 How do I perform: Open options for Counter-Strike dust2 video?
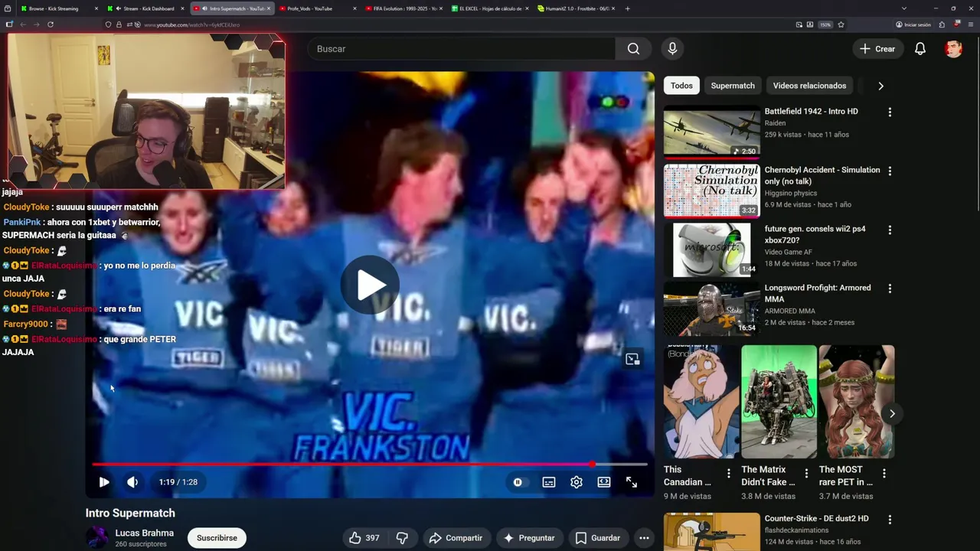click(x=890, y=520)
